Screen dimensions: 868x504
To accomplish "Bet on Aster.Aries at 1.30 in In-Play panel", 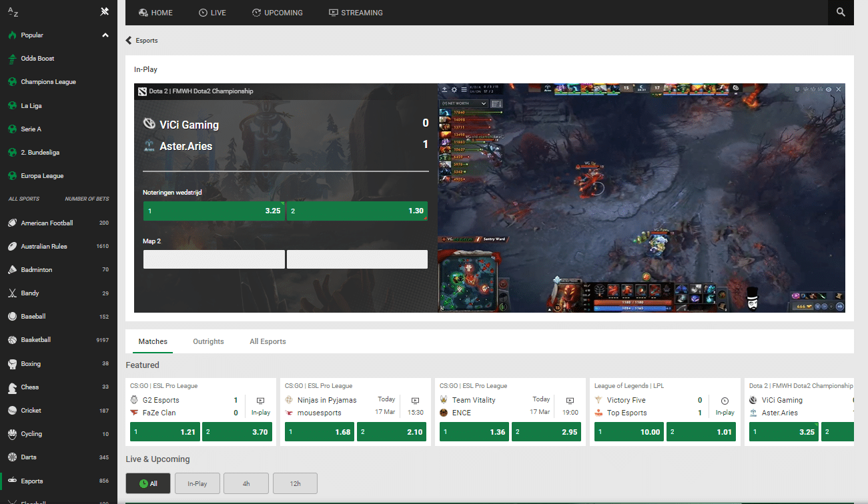I will pyautogui.click(x=357, y=211).
